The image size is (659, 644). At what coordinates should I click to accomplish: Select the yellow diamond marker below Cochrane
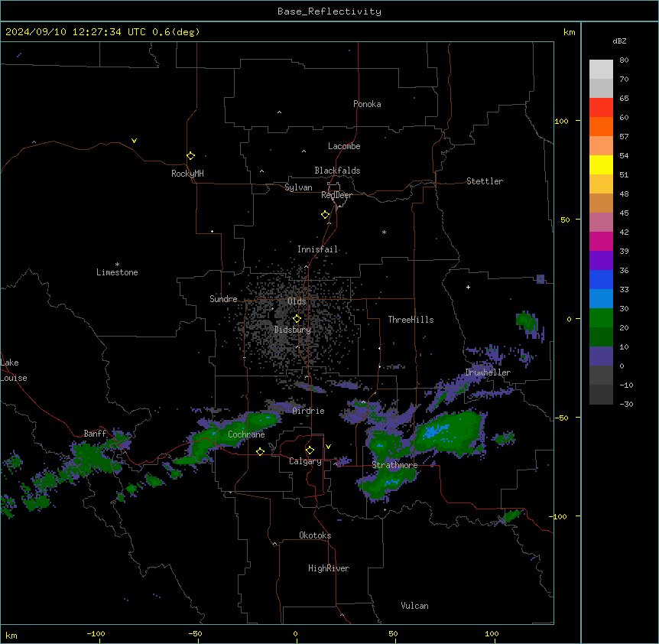pos(260,451)
